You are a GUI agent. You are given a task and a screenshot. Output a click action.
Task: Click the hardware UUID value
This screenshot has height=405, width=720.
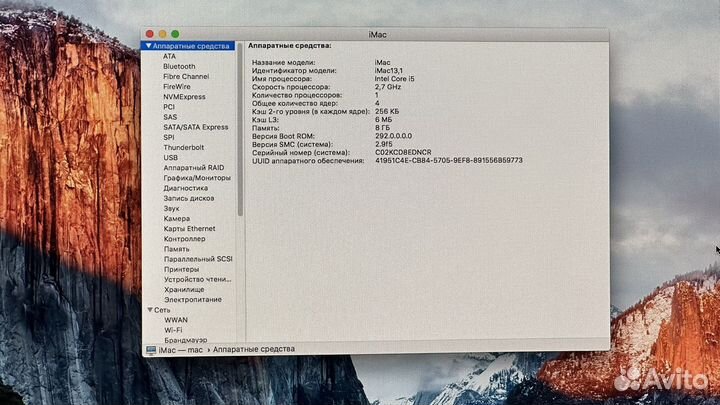[x=449, y=160]
